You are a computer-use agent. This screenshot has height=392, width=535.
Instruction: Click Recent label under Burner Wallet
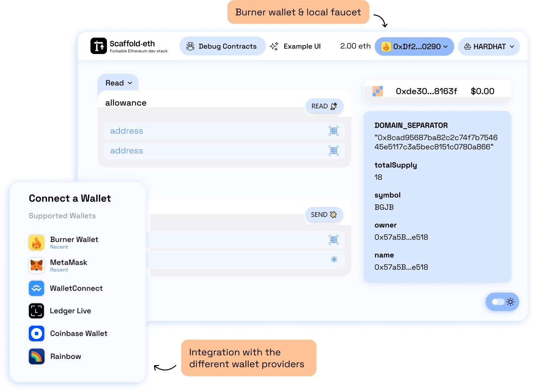[59, 247]
